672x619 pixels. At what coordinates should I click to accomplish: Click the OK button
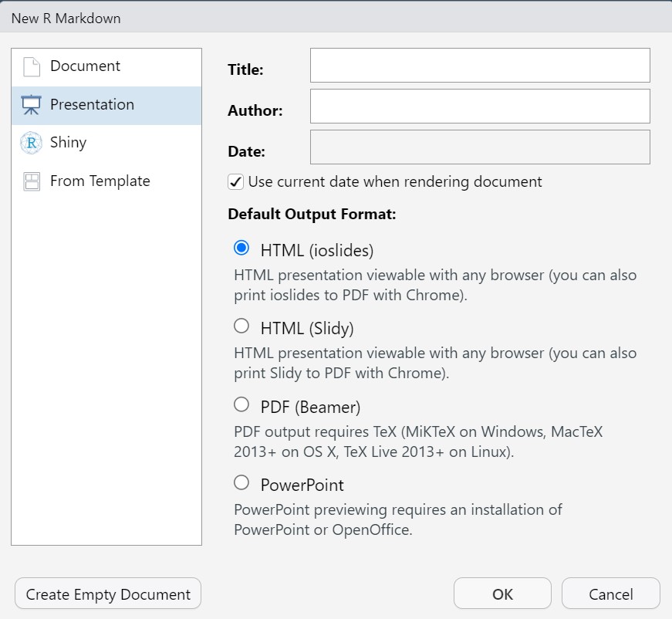pyautogui.click(x=502, y=594)
